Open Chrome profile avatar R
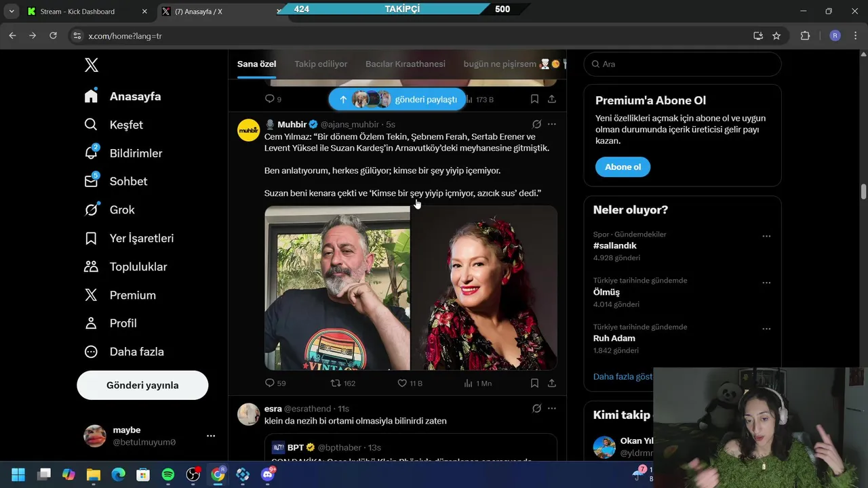Viewport: 868px width, 488px height. click(835, 35)
